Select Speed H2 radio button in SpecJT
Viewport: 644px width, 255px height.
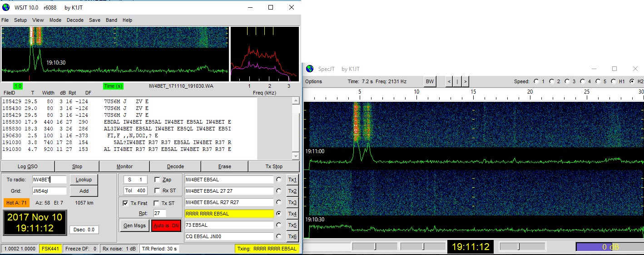coord(632,81)
